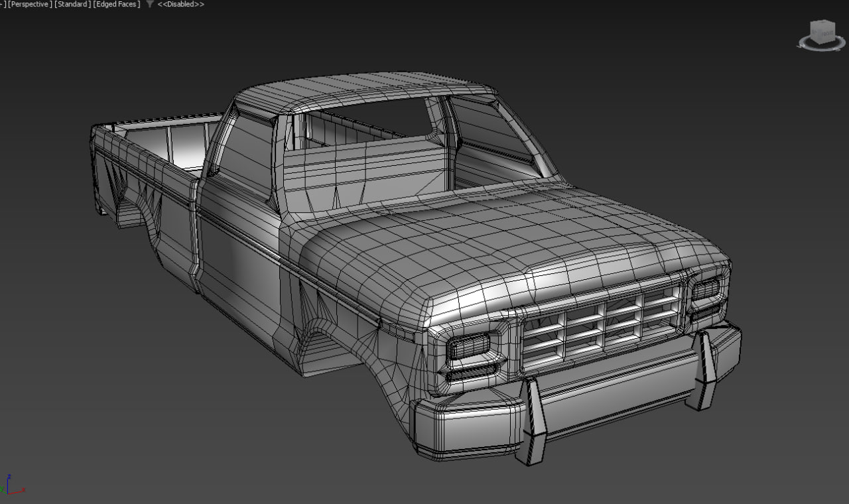Open the Edged Faces display menu
This screenshot has height=504, width=849.
(117, 5)
